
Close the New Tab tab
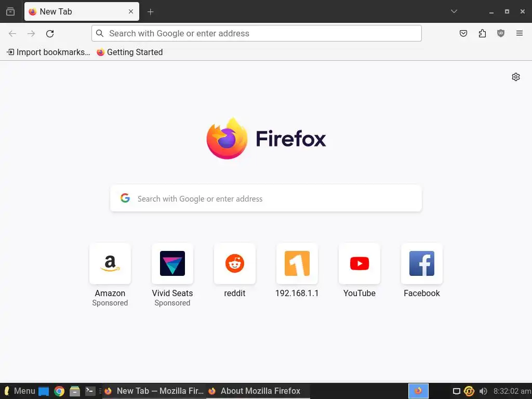130,11
